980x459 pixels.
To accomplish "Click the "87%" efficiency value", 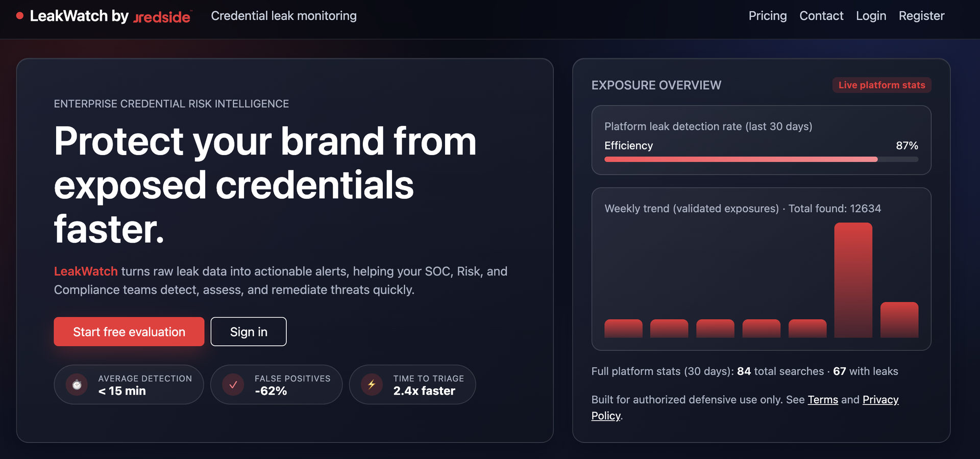I will (x=907, y=145).
